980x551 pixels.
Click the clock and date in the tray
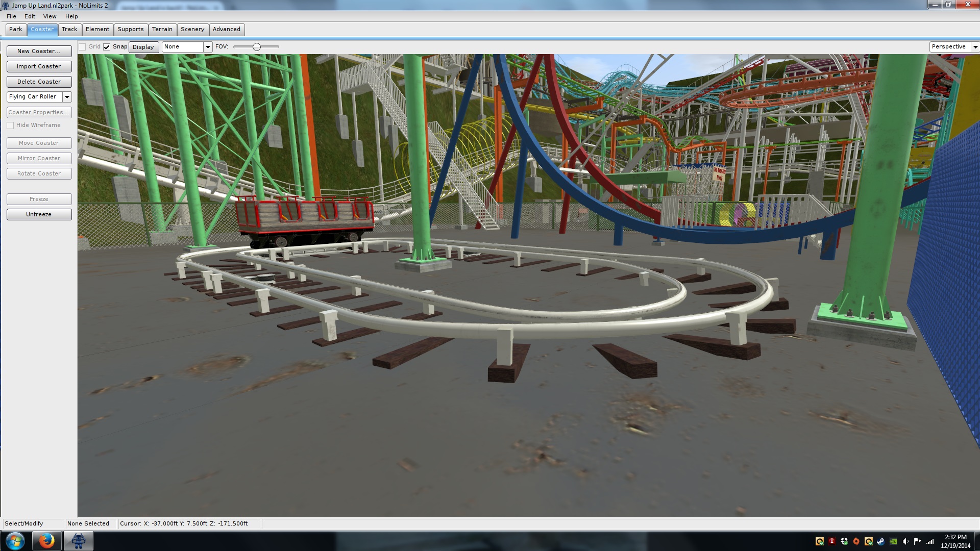pos(955,541)
